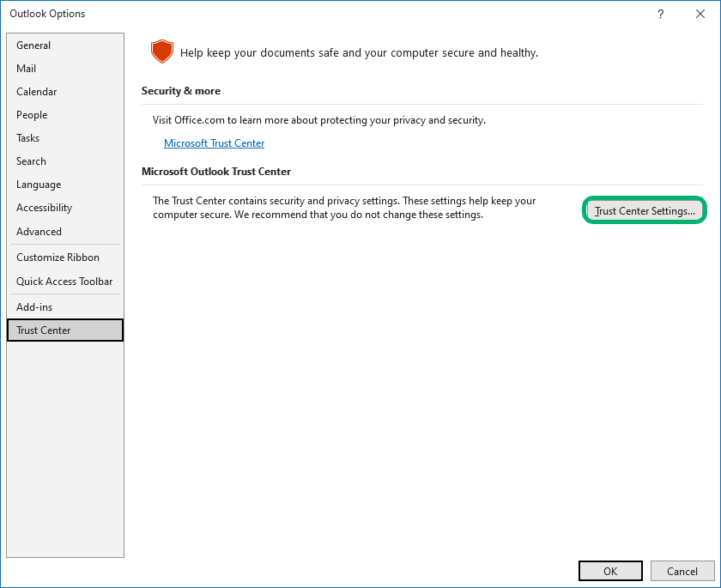The image size is (721, 588).
Task: Click the 'Help keep your documents safe' text
Action: 359,53
